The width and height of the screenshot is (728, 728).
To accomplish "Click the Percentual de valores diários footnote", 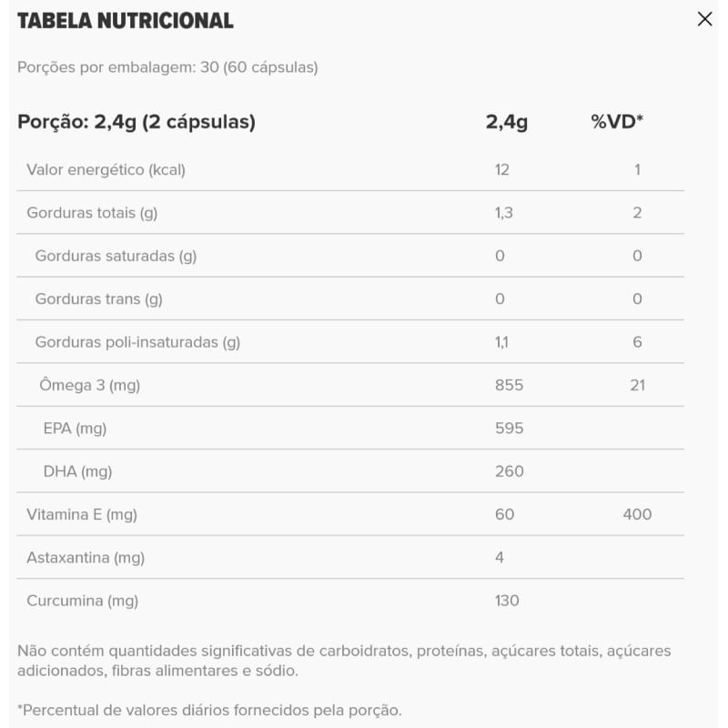I will pos(209,710).
